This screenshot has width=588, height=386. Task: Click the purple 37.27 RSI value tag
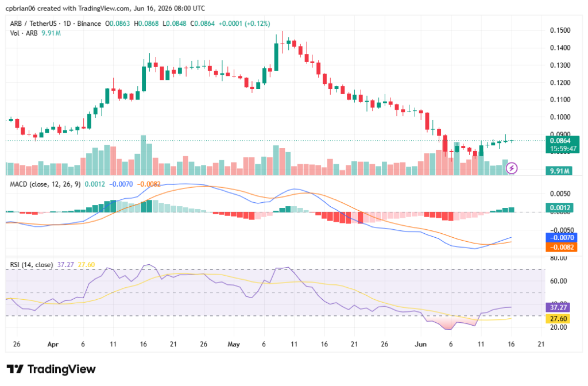pyautogui.click(x=558, y=308)
